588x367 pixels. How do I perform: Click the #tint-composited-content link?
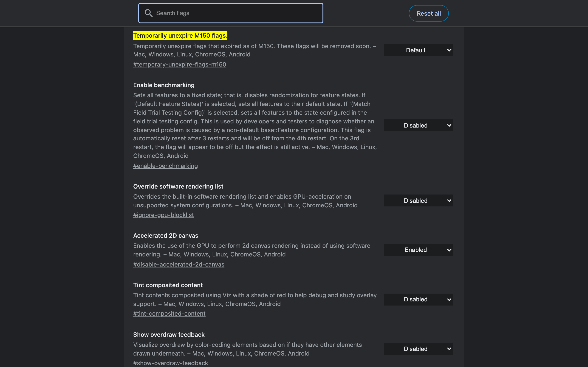tap(169, 313)
